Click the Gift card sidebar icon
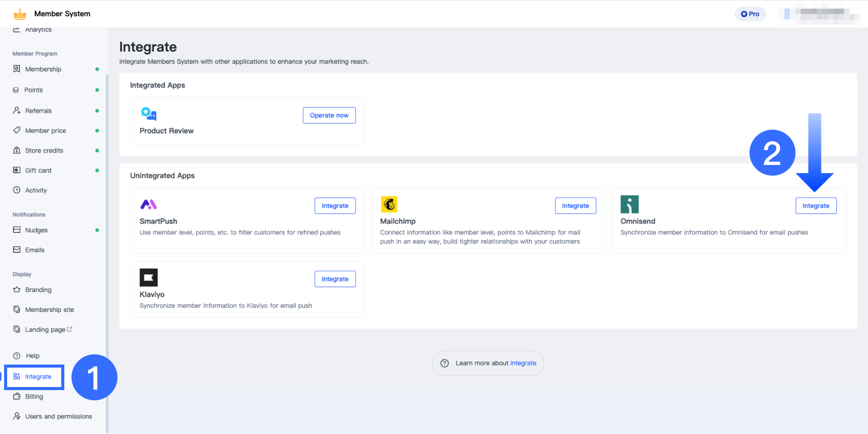 (x=17, y=171)
